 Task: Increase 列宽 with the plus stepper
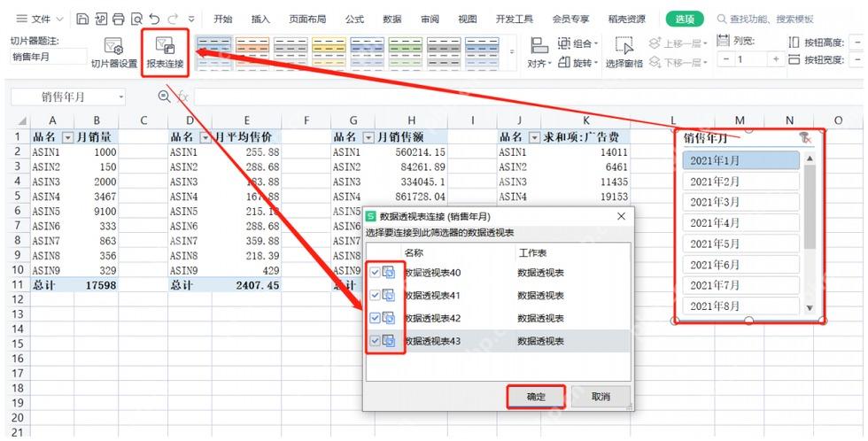click(776, 59)
